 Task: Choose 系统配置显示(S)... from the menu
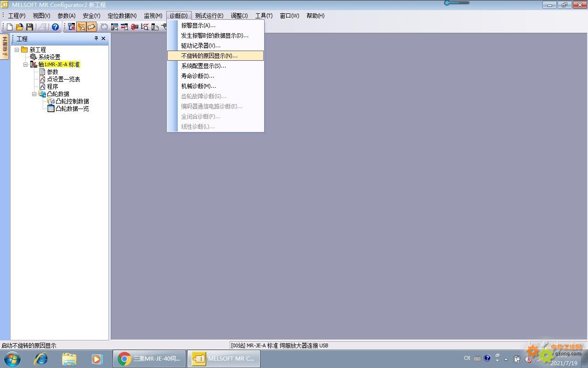215,66
